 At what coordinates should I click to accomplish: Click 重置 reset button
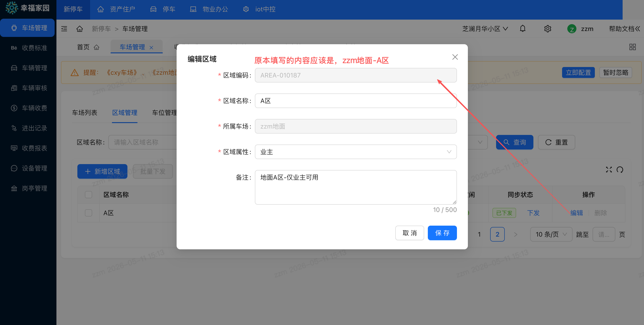pos(556,142)
